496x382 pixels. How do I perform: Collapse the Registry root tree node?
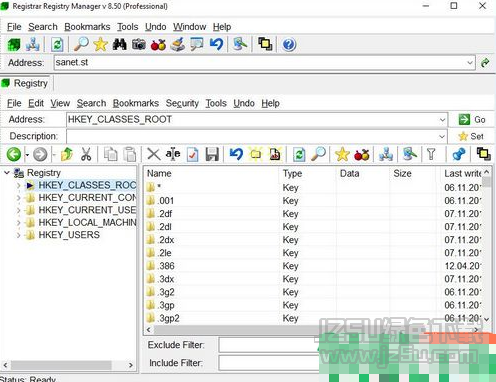[6, 173]
